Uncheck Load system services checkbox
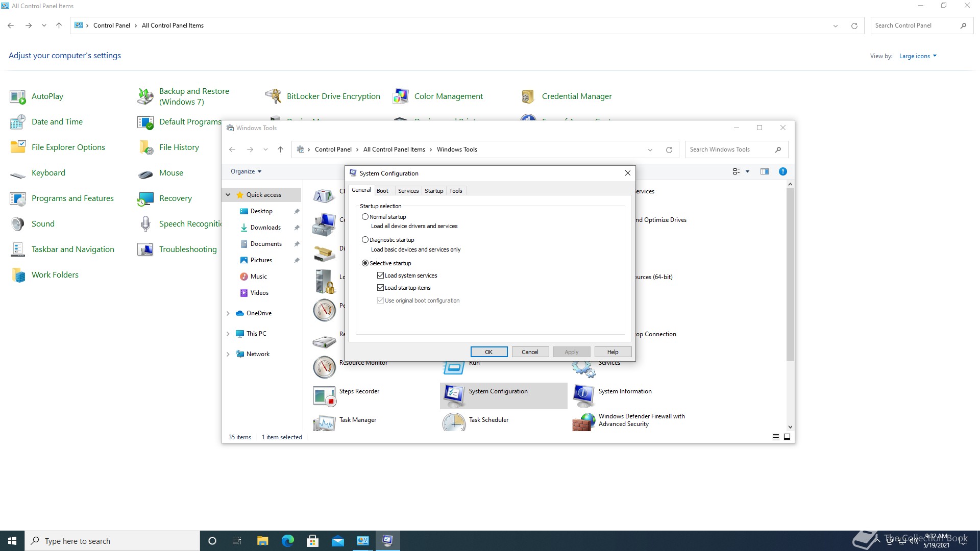 point(380,275)
